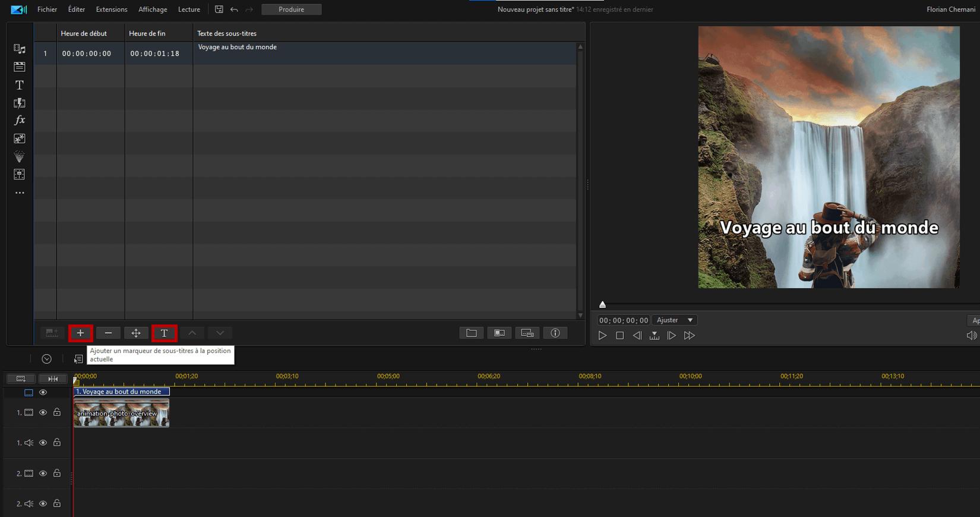Open the Éditer menu
Screen dimensions: 980x517
[77, 10]
